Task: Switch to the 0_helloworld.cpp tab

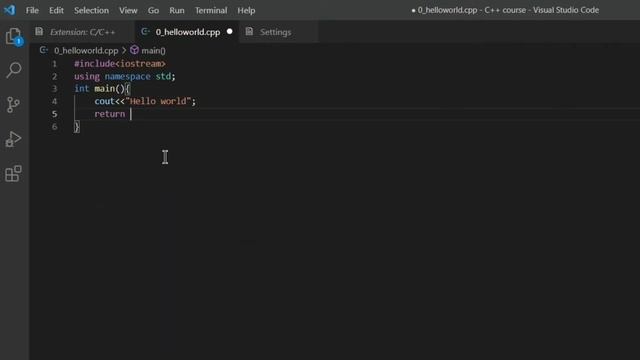Action: pos(187,32)
